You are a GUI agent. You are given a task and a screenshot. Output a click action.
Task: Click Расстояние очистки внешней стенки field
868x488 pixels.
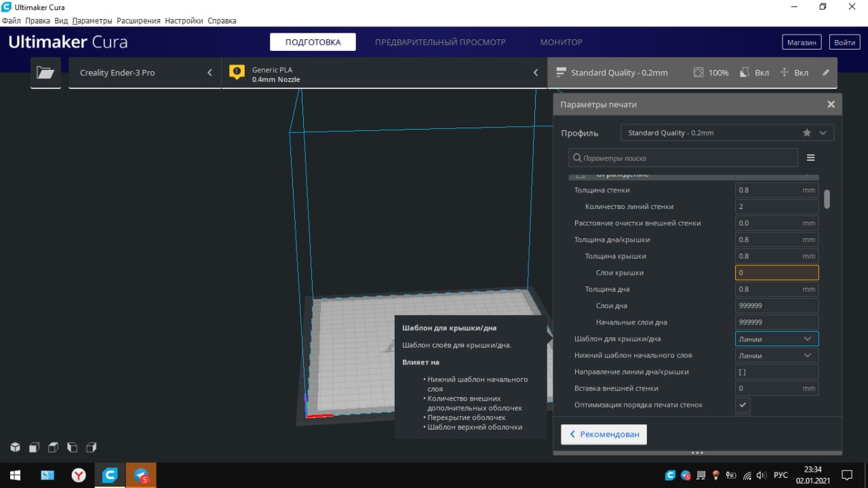pyautogui.click(x=776, y=223)
